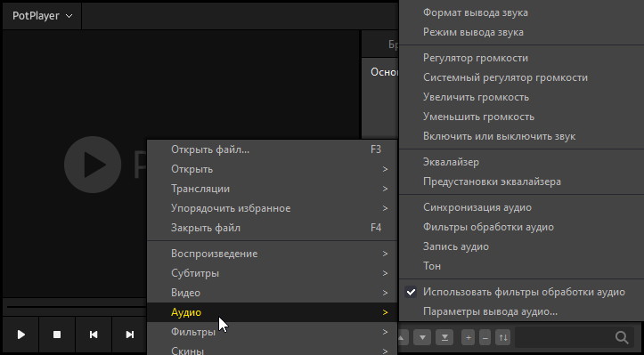Skip to the previous track
The height and width of the screenshot is (355, 644).
[94, 335]
